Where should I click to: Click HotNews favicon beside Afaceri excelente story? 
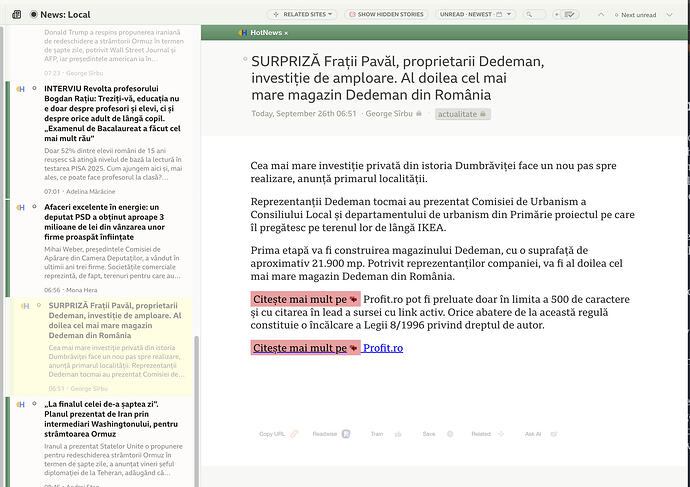coord(21,207)
